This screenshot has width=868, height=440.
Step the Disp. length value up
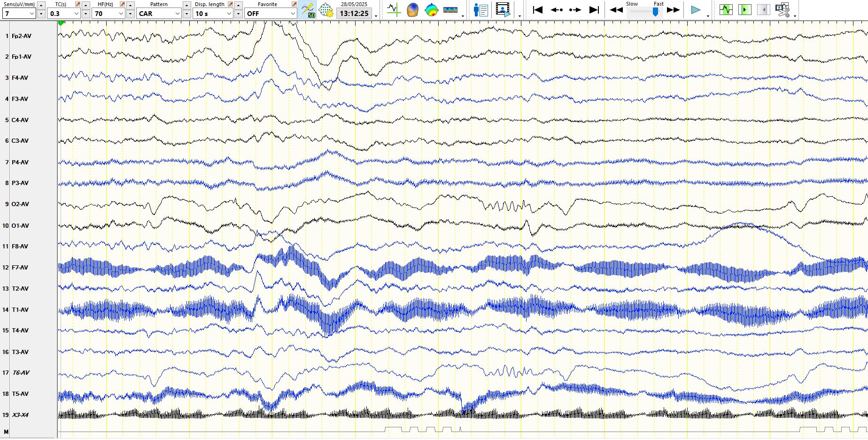239,5
